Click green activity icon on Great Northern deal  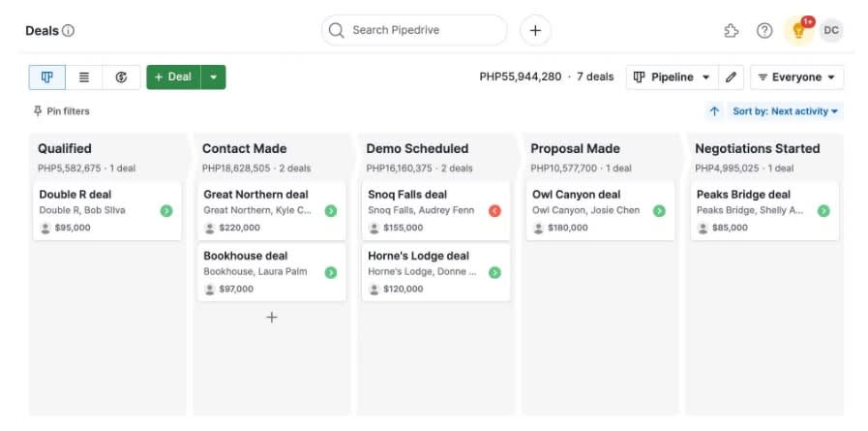[x=331, y=210]
